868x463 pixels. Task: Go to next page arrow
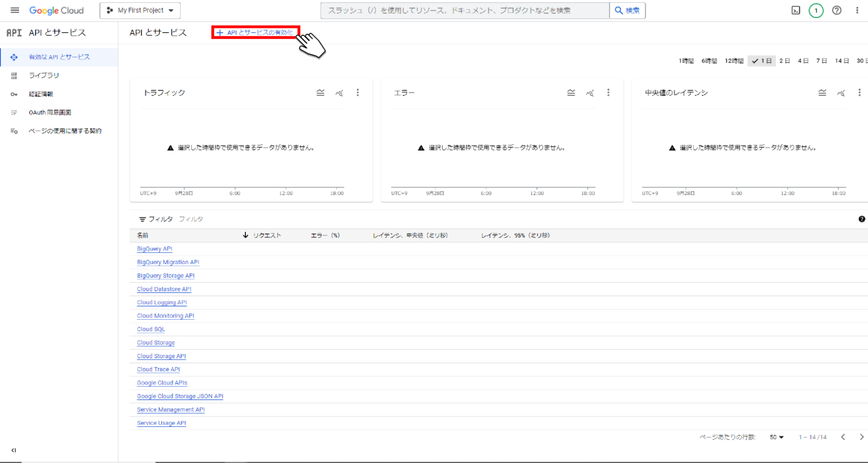point(861,437)
